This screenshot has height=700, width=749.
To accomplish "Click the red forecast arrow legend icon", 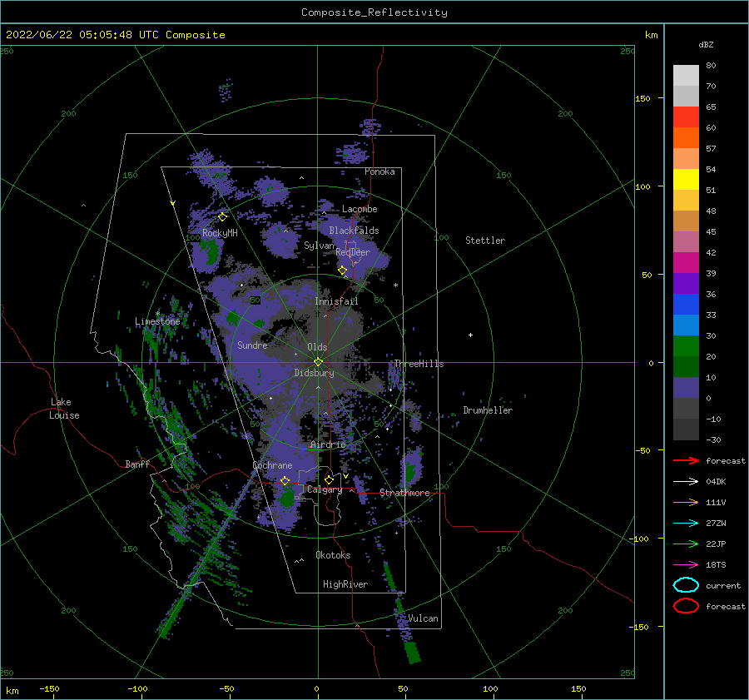I will (686, 460).
